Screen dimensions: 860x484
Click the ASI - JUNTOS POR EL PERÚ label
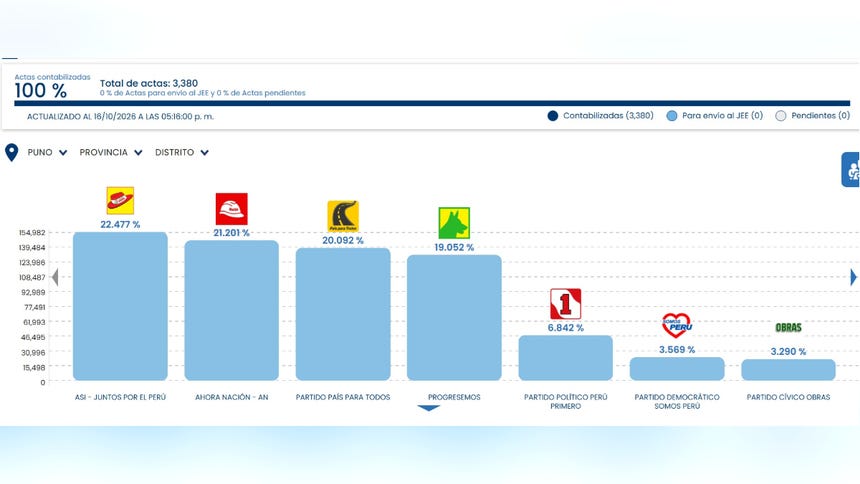tap(120, 397)
